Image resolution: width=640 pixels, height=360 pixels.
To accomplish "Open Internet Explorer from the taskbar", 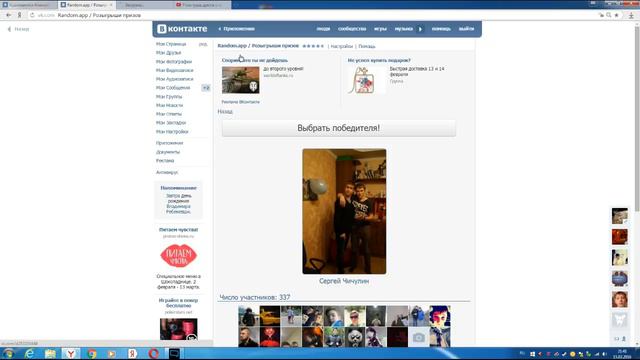I will click(x=29, y=353).
